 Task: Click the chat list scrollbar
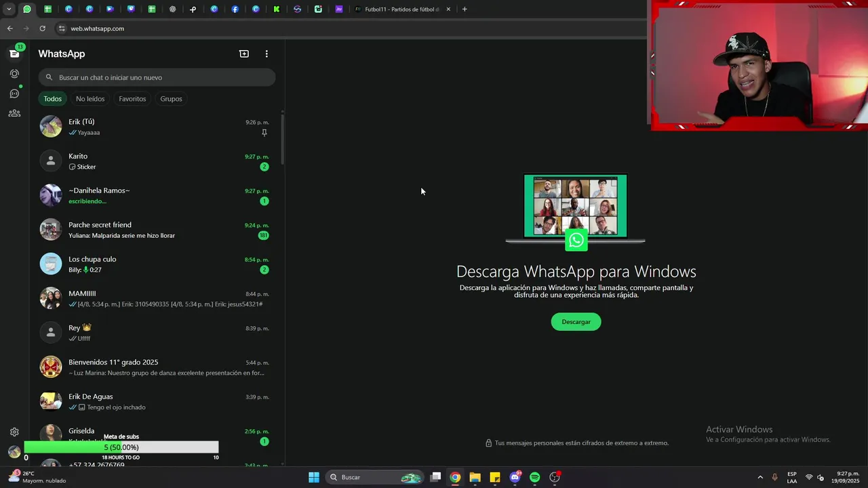pyautogui.click(x=282, y=139)
